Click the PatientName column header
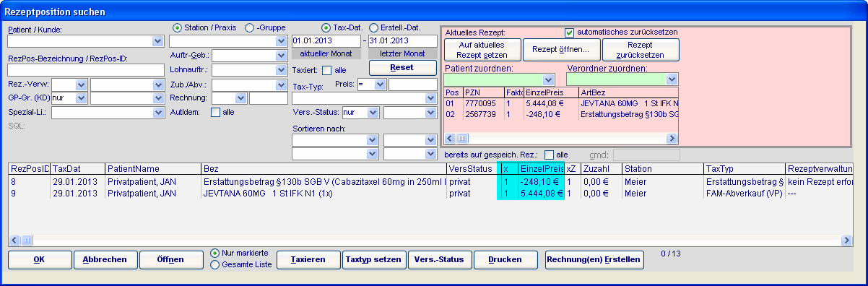Viewport: 868px width, 286px height. (153, 168)
